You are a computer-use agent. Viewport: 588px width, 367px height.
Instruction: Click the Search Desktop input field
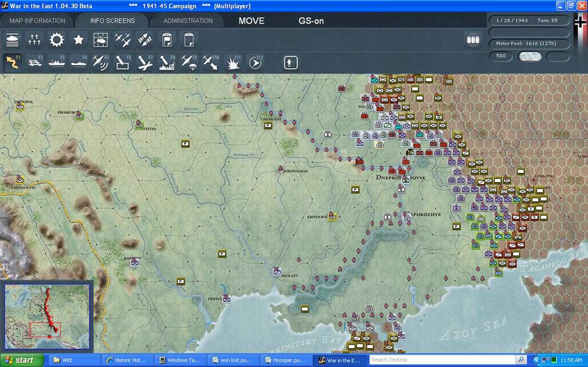(442, 360)
